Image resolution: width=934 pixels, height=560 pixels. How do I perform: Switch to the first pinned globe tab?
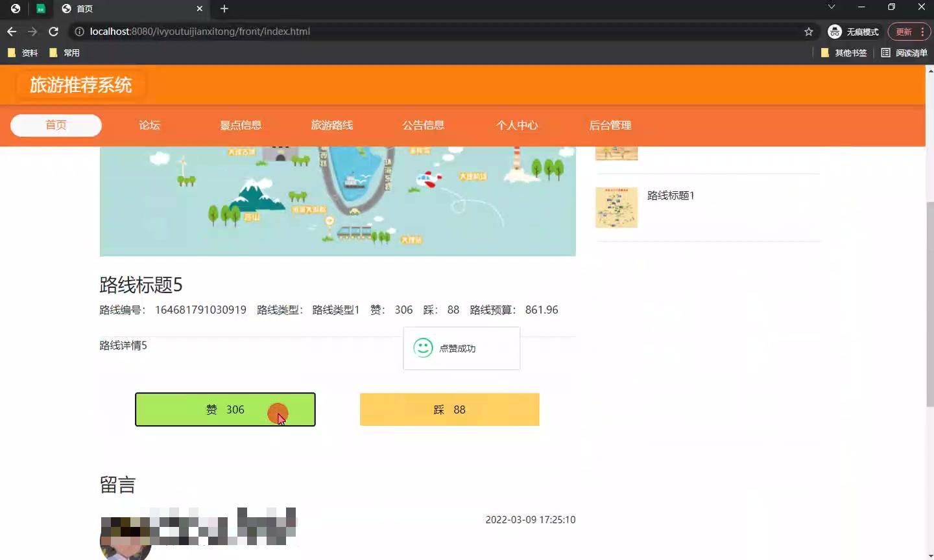pos(16,8)
